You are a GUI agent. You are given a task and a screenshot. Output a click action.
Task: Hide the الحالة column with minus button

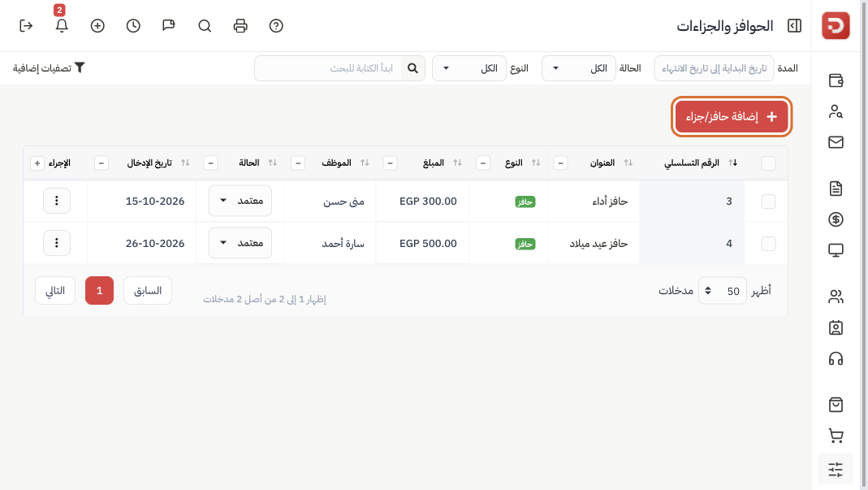(210, 163)
